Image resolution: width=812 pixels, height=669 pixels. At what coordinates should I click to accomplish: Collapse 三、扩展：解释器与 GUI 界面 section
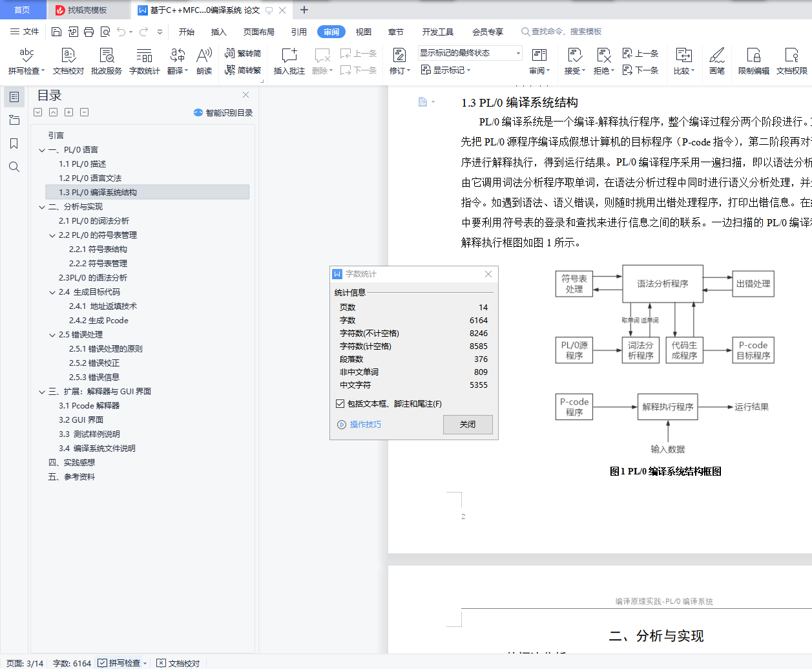click(x=42, y=392)
